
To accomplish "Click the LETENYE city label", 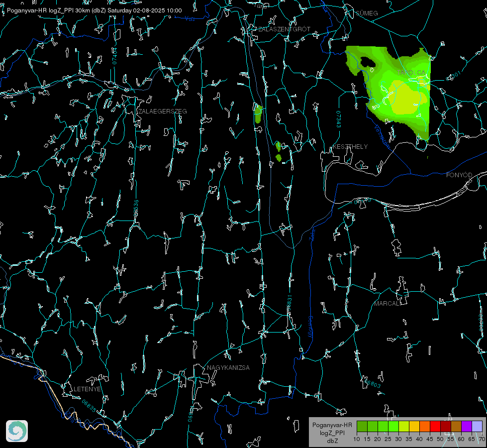I will [87, 389].
